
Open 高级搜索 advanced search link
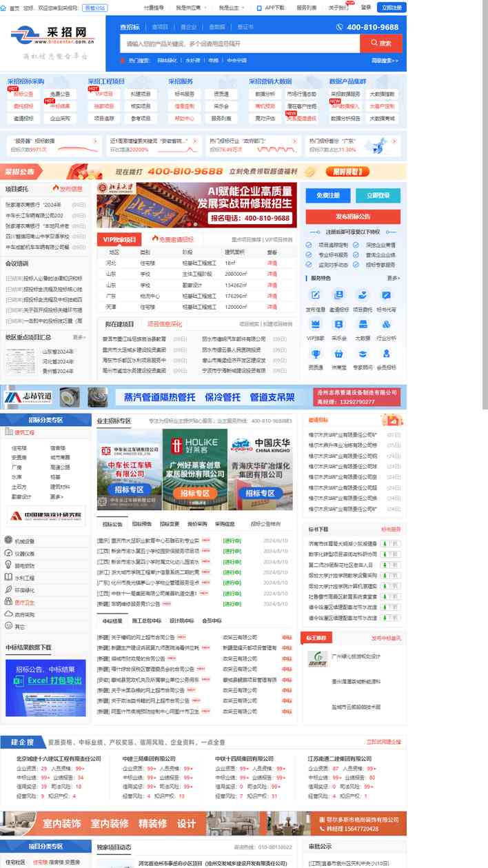[385, 61]
